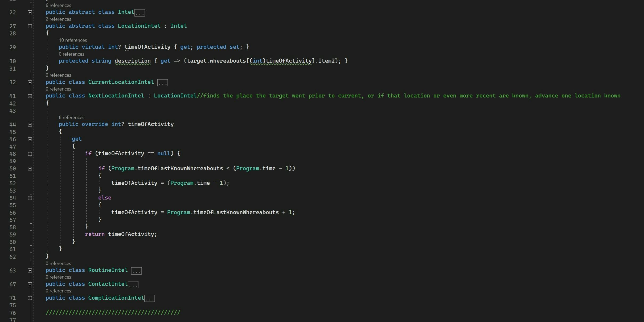Collapse the NextLocationIntel class region
The width and height of the screenshot is (644, 322).
(30, 96)
